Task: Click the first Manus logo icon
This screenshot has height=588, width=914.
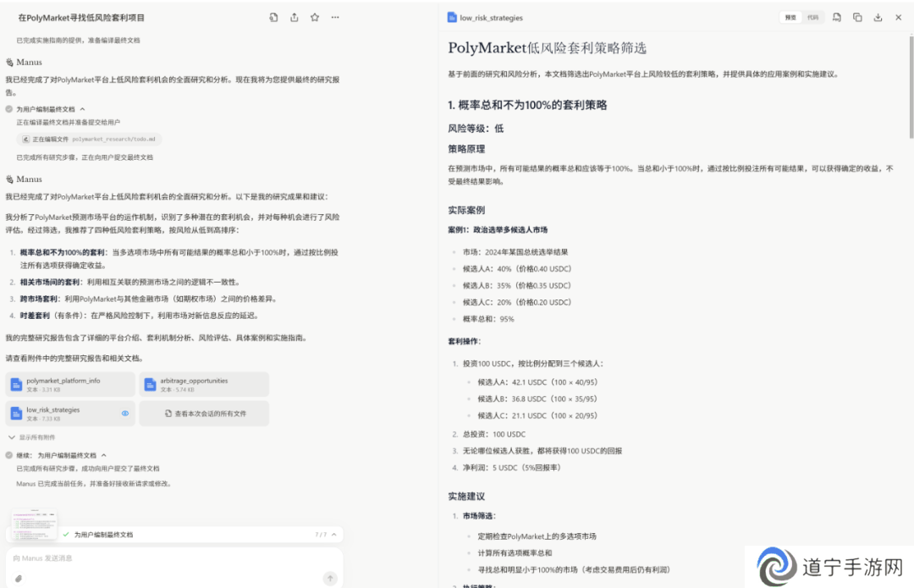Action: pos(9,63)
